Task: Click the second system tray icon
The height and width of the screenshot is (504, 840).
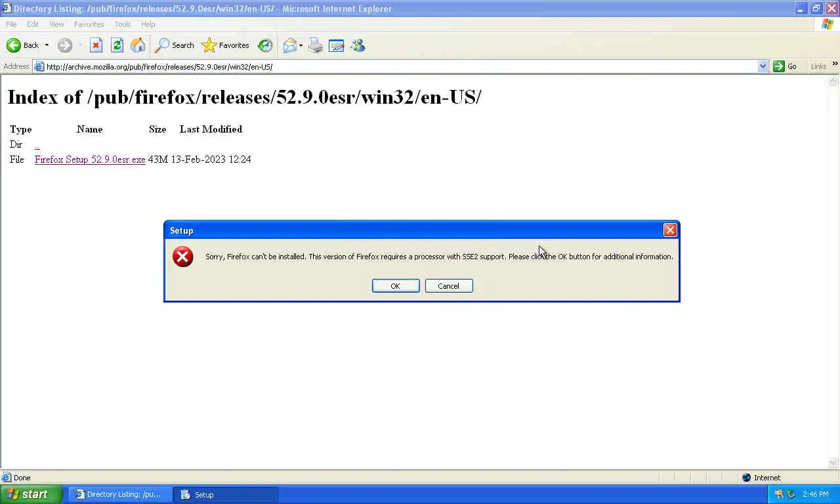Action: coord(791,494)
